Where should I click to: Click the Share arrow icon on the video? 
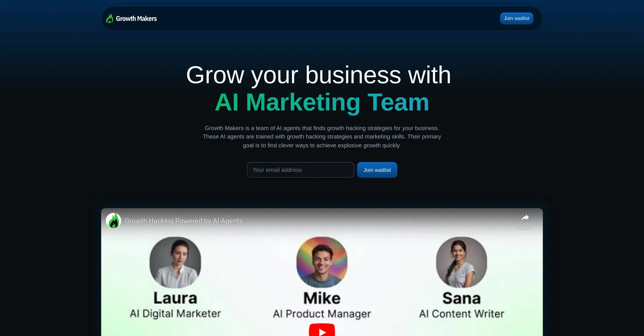coord(525,218)
